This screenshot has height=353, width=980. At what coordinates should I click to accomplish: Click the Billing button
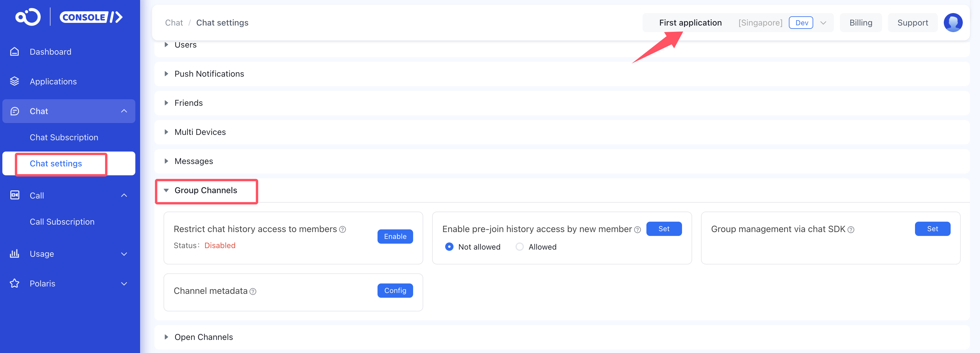click(x=861, y=23)
